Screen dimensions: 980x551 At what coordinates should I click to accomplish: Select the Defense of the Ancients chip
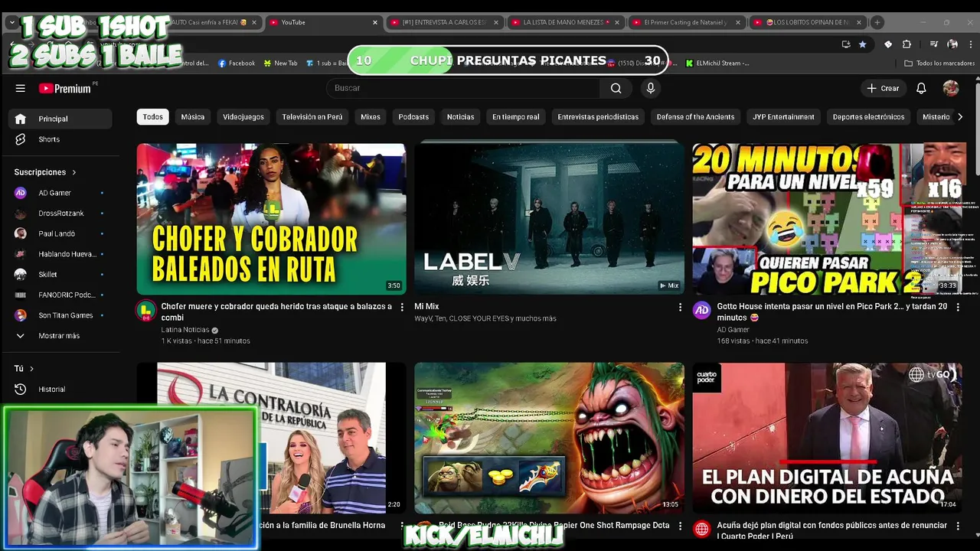[695, 117]
